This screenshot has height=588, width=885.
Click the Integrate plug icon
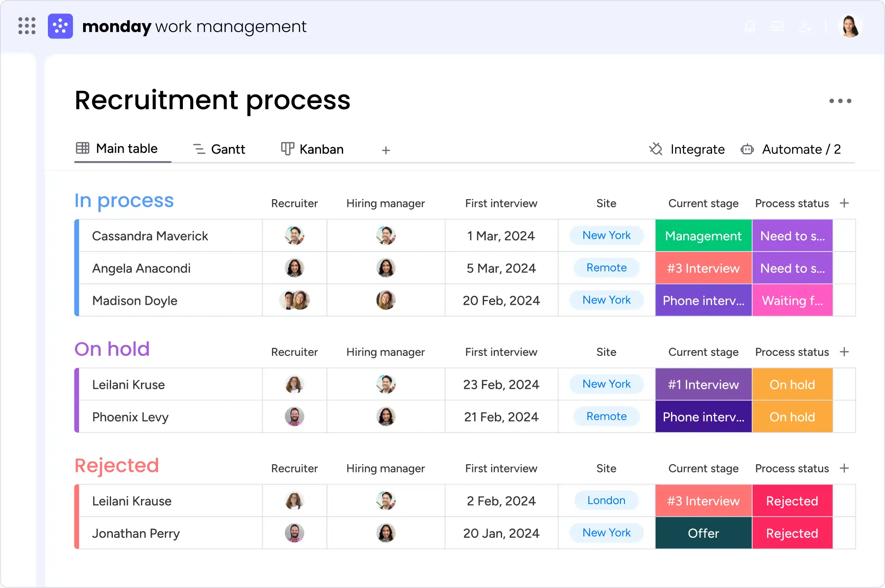point(656,149)
